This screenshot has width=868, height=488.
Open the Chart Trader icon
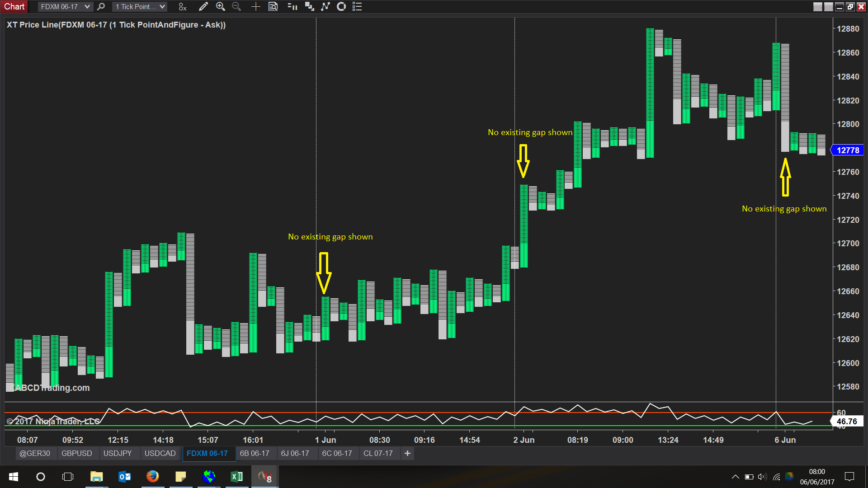coord(292,7)
